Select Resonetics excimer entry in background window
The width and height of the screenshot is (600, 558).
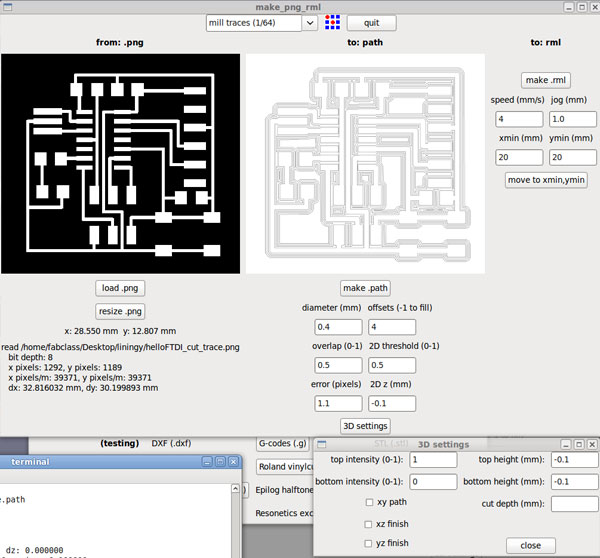click(284, 513)
